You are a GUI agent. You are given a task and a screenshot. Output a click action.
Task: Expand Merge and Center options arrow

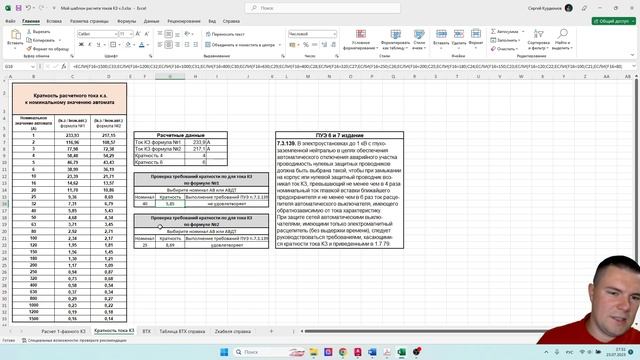pos(280,45)
